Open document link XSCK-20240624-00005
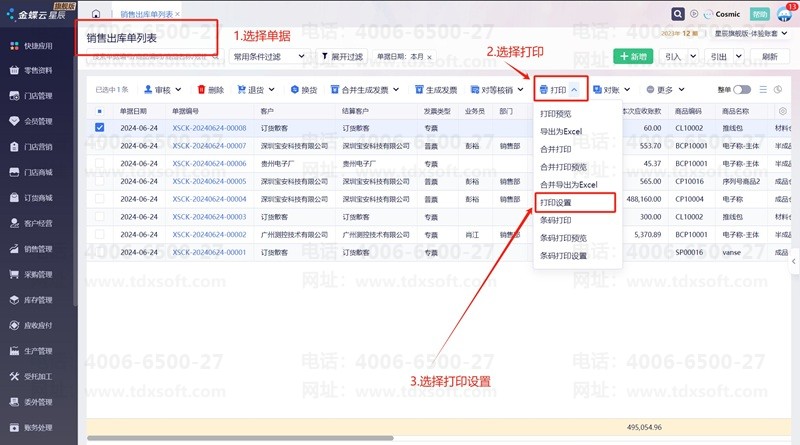 209,181
